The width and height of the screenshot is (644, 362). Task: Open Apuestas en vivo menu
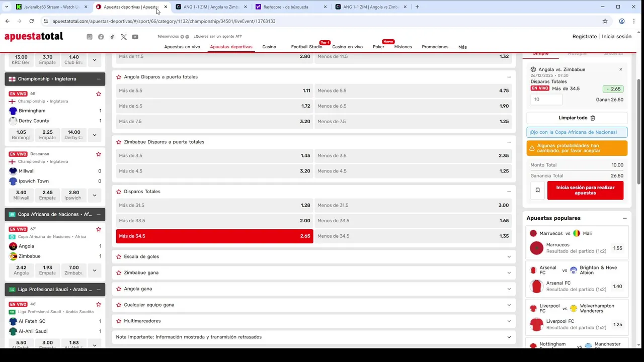pyautogui.click(x=182, y=47)
